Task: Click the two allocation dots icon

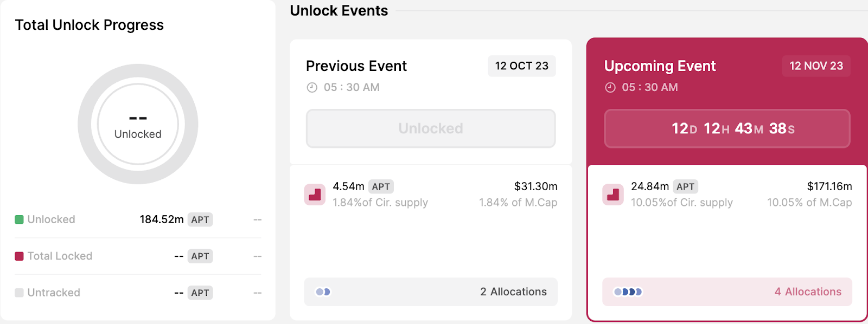Action: click(x=323, y=292)
